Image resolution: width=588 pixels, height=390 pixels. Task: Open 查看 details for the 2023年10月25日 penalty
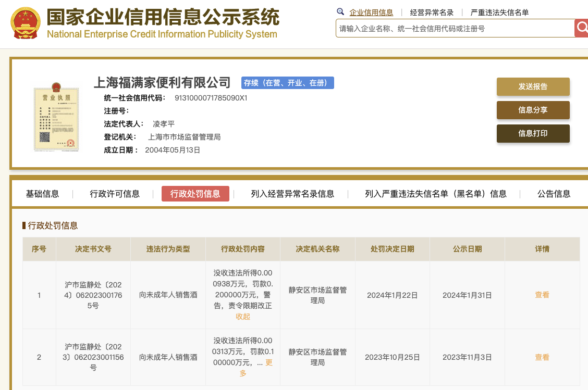(x=542, y=357)
